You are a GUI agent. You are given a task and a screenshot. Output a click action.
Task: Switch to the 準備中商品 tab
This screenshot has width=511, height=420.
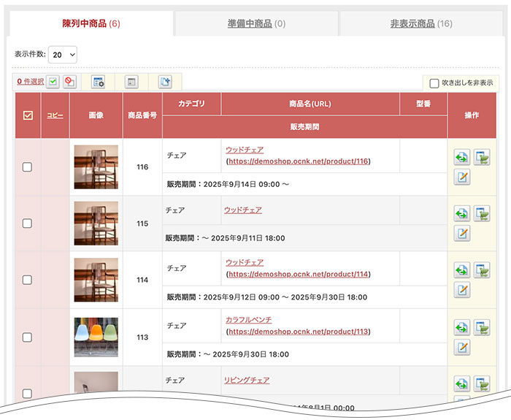[x=256, y=23]
